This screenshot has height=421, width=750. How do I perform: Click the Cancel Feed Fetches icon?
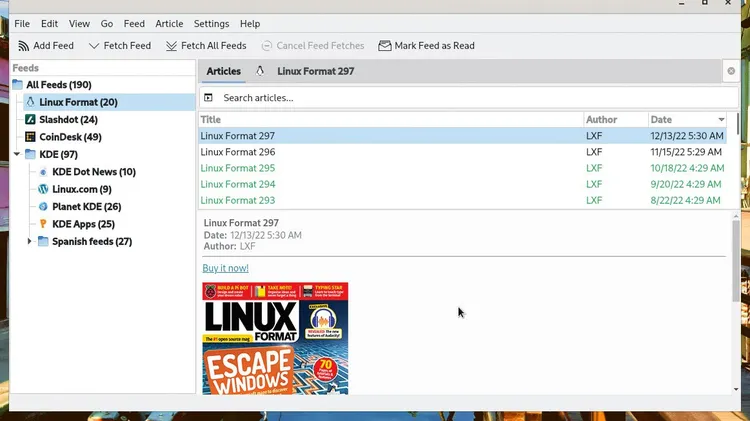[x=266, y=46]
